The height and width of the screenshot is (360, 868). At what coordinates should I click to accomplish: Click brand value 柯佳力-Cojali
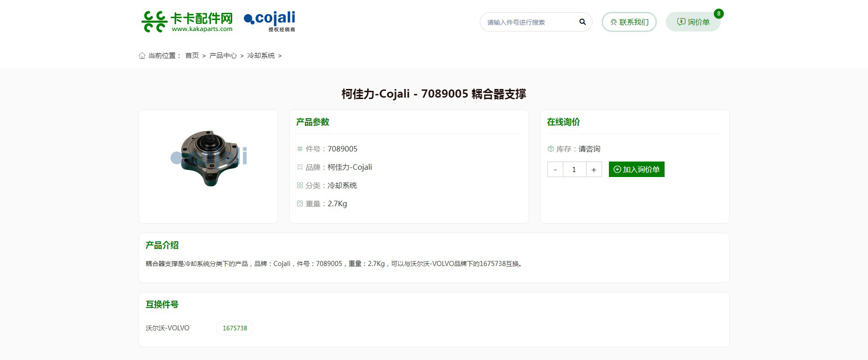click(x=350, y=167)
